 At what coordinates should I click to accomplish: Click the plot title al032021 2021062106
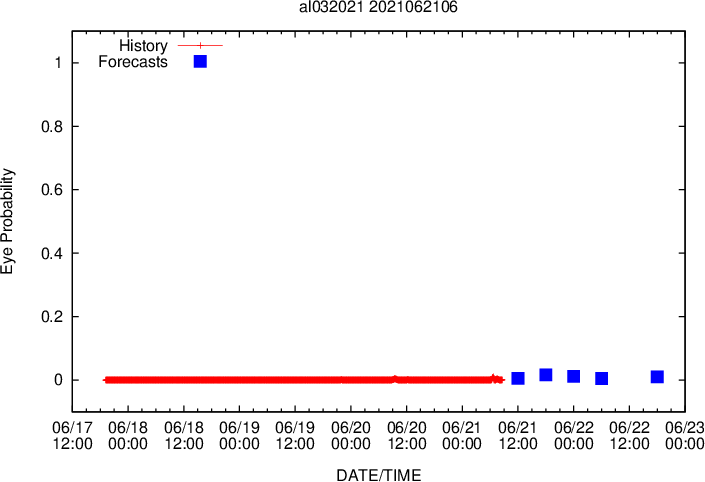pos(378,7)
